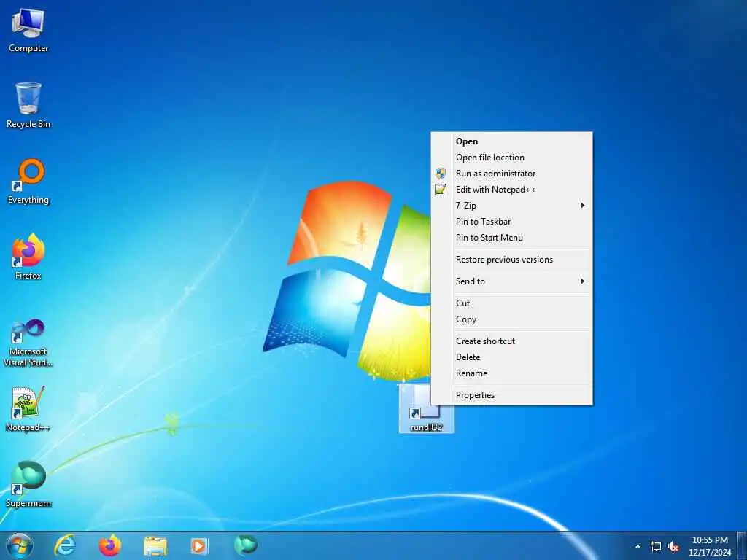Expand the 7-Zip submenu
The height and width of the screenshot is (560, 747).
[512, 206]
